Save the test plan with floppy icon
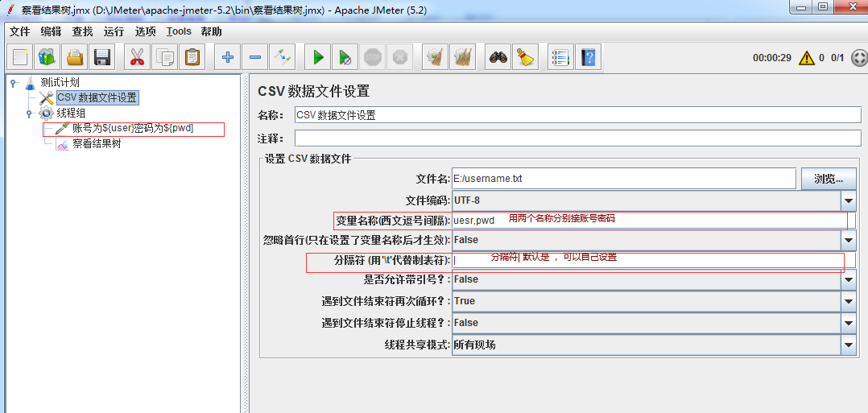The width and height of the screenshot is (868, 413). tap(102, 57)
